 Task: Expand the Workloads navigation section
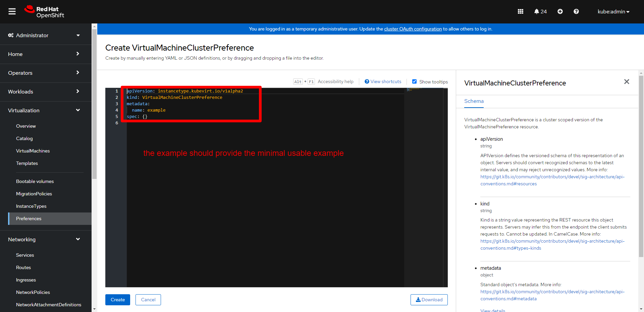coord(46,91)
